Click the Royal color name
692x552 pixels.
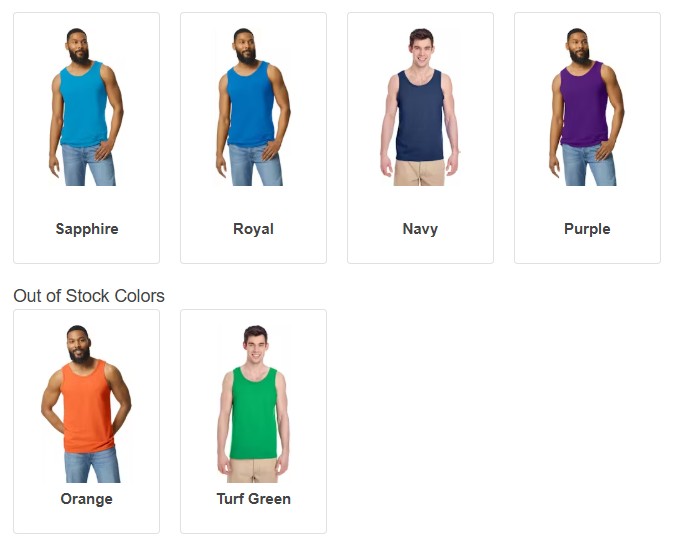click(x=253, y=229)
